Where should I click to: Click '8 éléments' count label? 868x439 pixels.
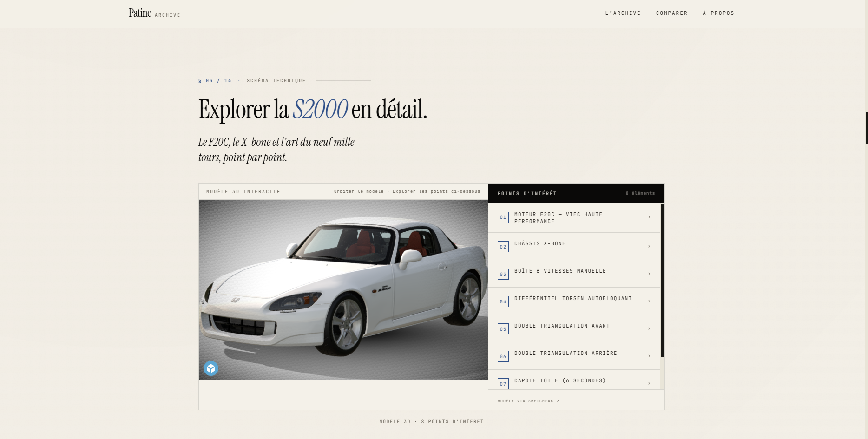pyautogui.click(x=640, y=193)
